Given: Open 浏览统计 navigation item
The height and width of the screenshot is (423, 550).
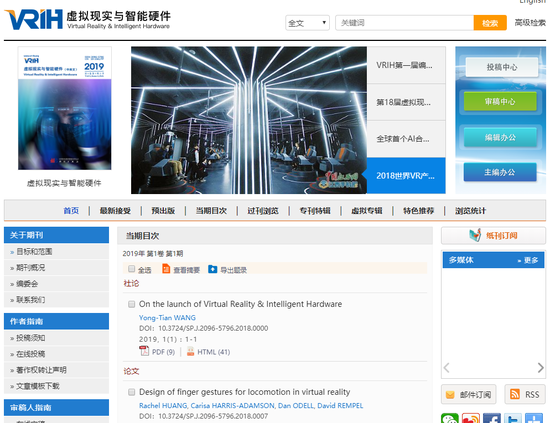Looking at the screenshot, I should (470, 211).
